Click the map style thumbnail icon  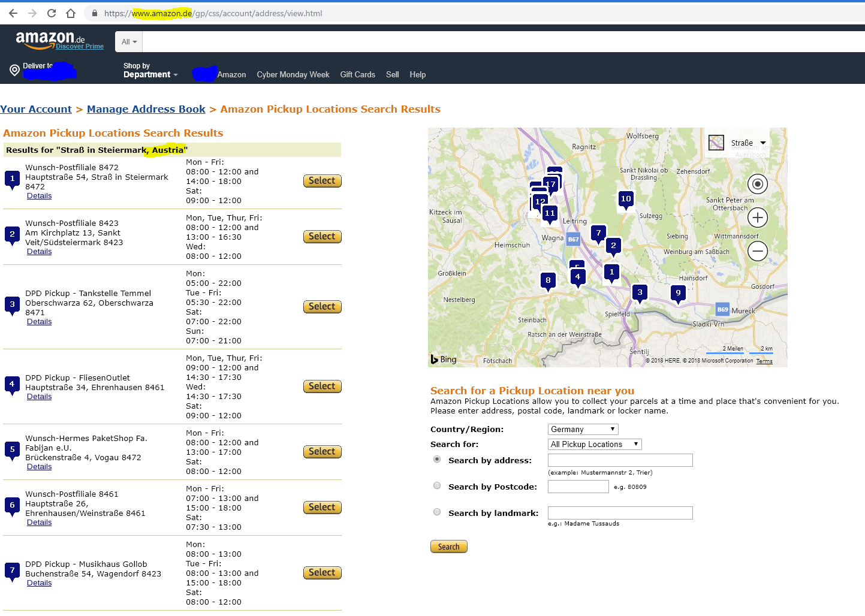click(x=716, y=143)
